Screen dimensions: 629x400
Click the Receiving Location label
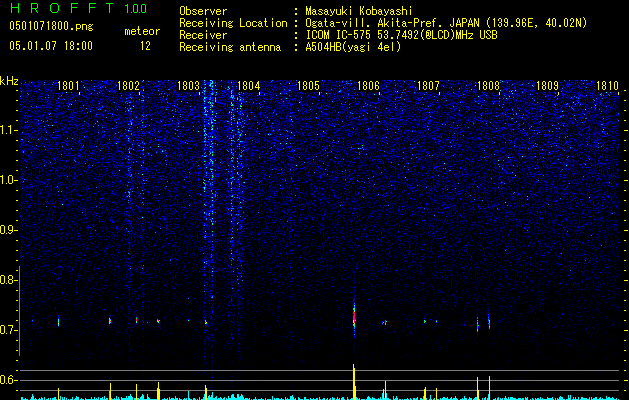click(233, 23)
